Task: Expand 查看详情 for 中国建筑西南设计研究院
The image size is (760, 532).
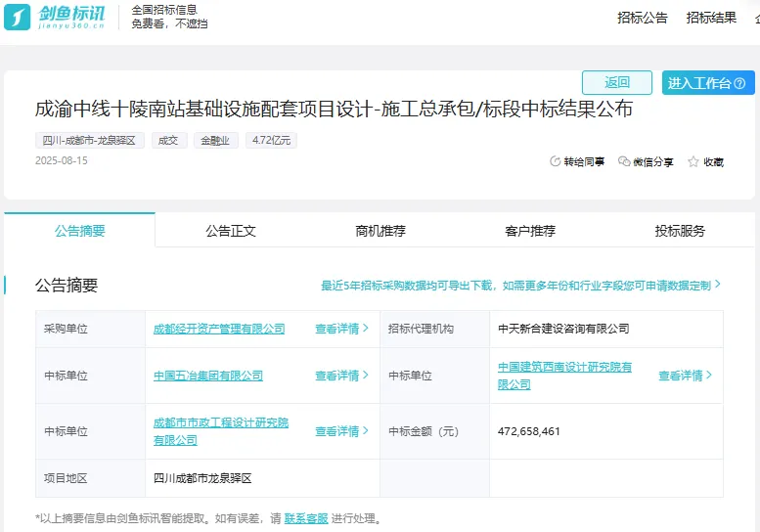Action: pos(685,376)
